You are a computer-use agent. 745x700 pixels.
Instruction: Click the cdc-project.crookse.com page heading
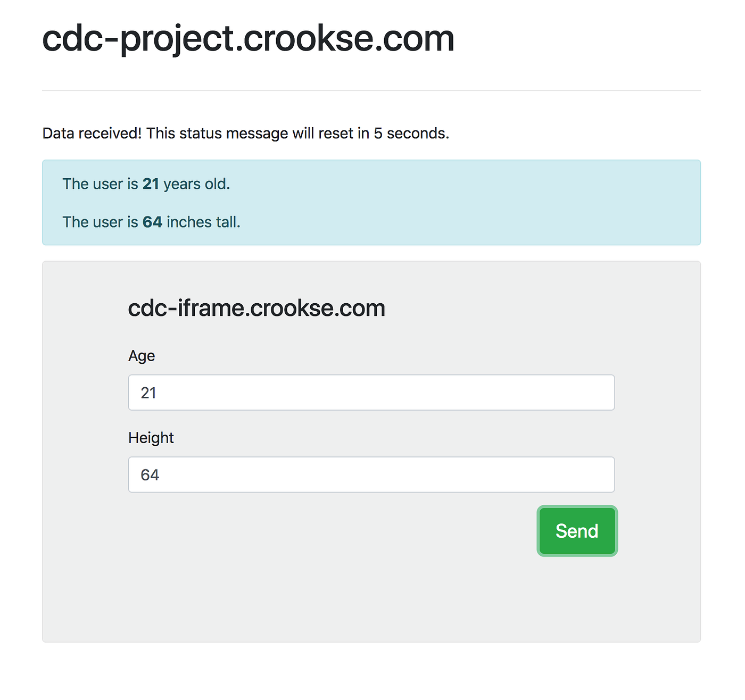click(x=248, y=38)
